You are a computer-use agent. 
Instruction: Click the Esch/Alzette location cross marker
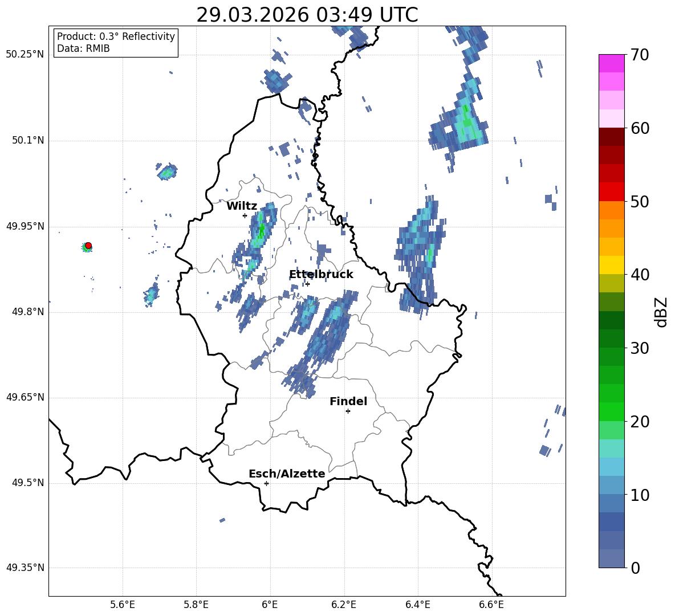pyautogui.click(x=266, y=483)
